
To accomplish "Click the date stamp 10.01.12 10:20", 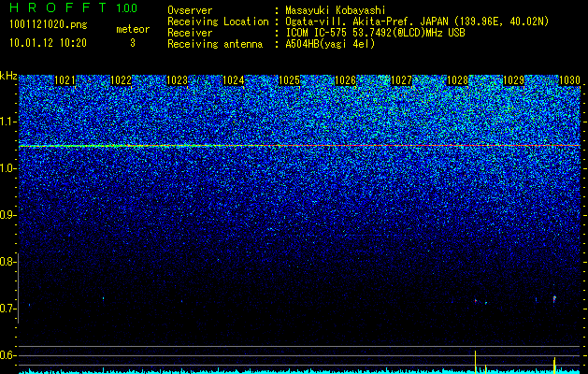I will click(48, 43).
